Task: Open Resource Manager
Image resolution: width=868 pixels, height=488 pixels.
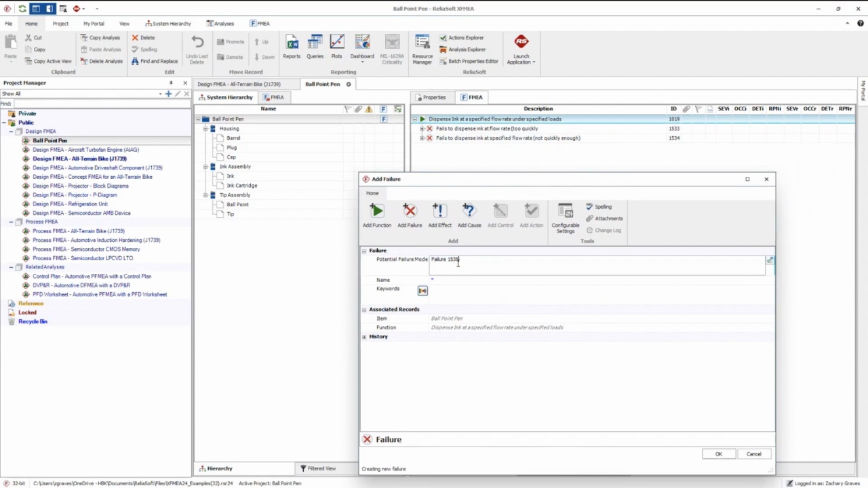Action: (422, 49)
